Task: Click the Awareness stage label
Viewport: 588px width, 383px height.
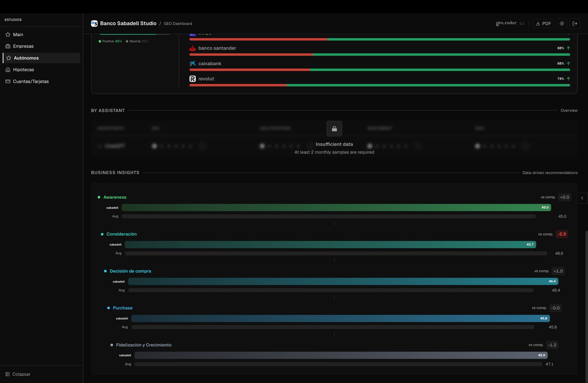Action: 115,197
